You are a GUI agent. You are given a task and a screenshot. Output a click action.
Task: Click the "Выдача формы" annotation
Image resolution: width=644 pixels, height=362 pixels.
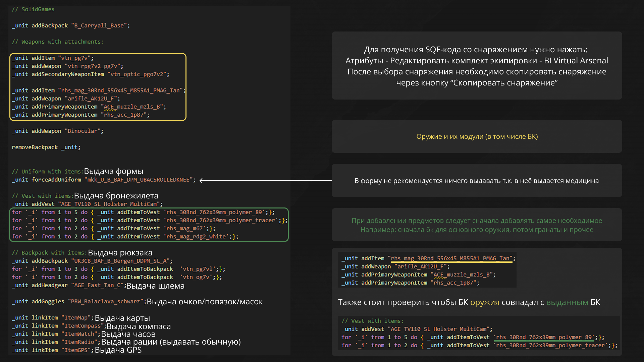coord(114,171)
